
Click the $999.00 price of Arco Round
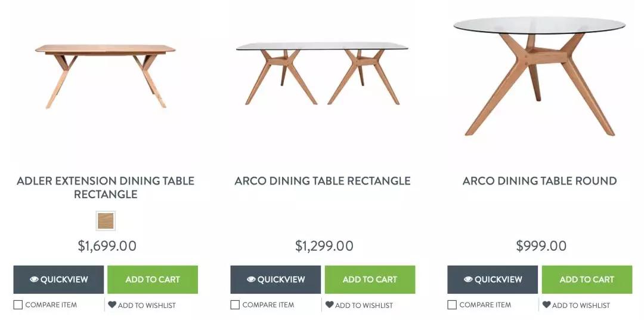[541, 246]
